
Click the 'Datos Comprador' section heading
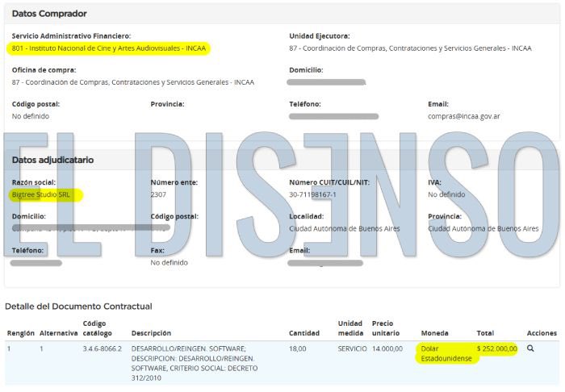pos(49,14)
